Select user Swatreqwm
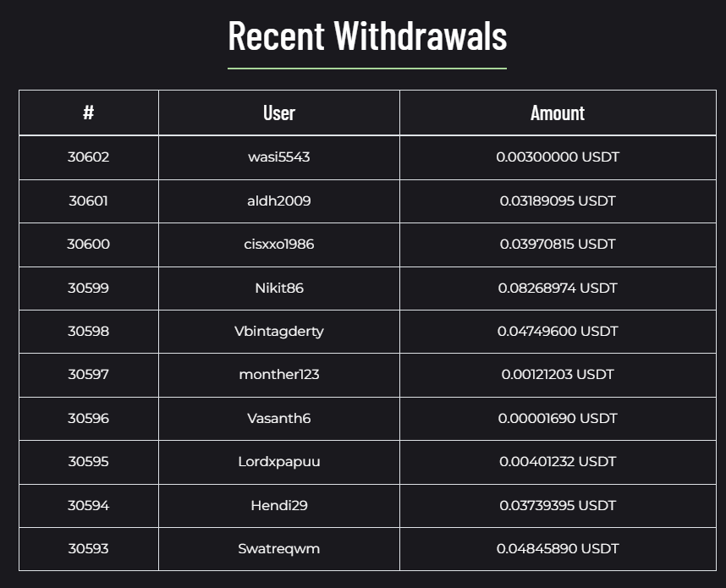 (279, 549)
